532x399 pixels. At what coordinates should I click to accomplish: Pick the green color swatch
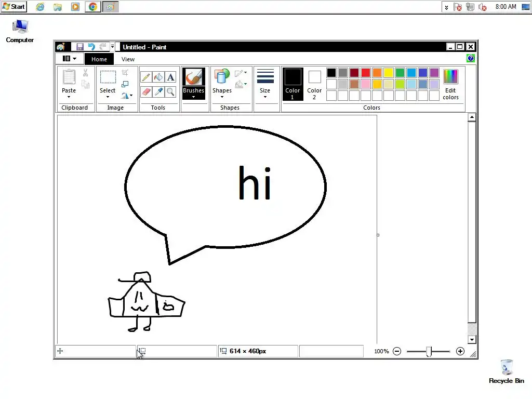(x=400, y=73)
